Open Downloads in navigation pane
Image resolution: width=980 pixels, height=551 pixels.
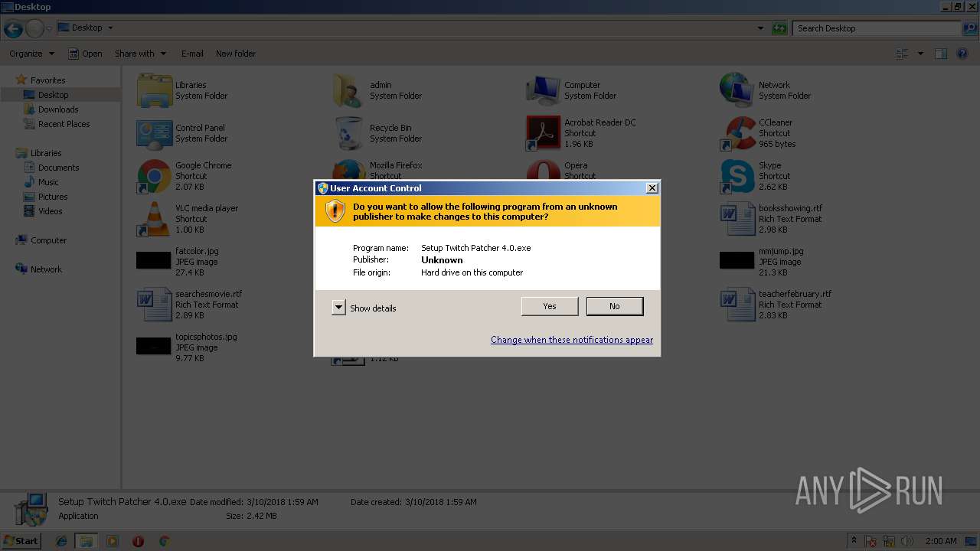tap(58, 109)
